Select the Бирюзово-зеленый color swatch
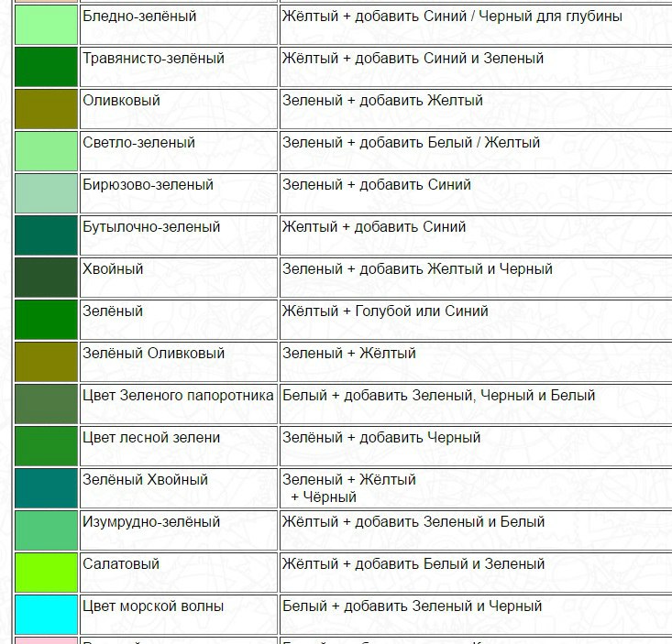Screen dimensions: 672x644 click(46, 193)
